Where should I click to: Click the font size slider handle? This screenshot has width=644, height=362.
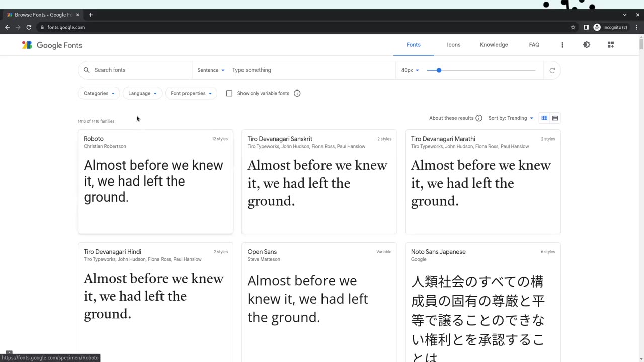(x=439, y=70)
